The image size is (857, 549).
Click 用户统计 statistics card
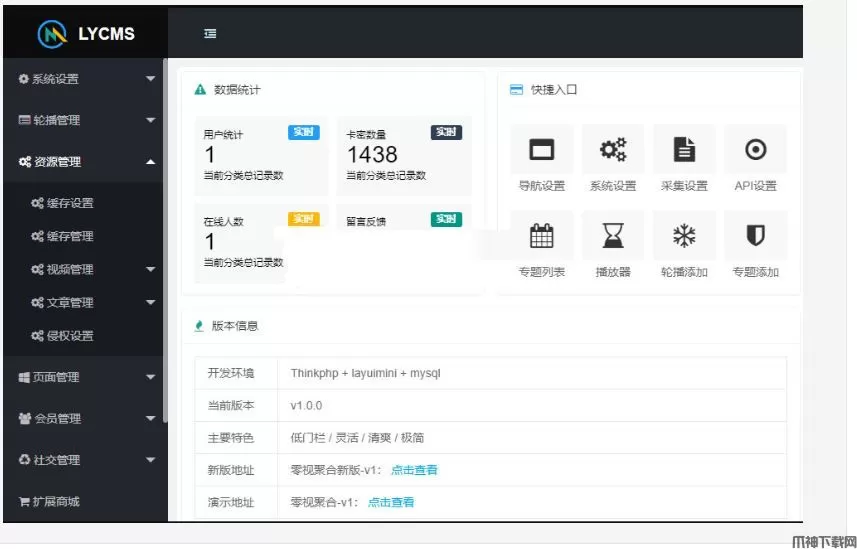tap(256, 155)
